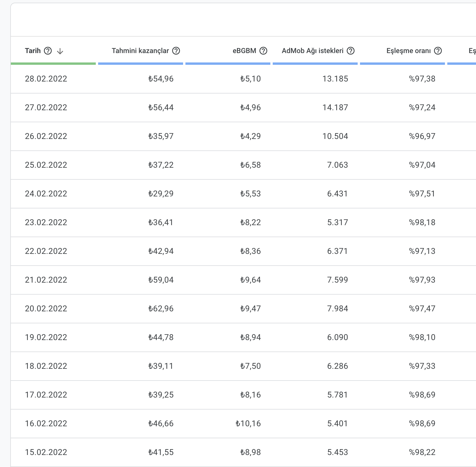
Task: Open the help icon next to Eşleşme oranı
Action: point(438,51)
